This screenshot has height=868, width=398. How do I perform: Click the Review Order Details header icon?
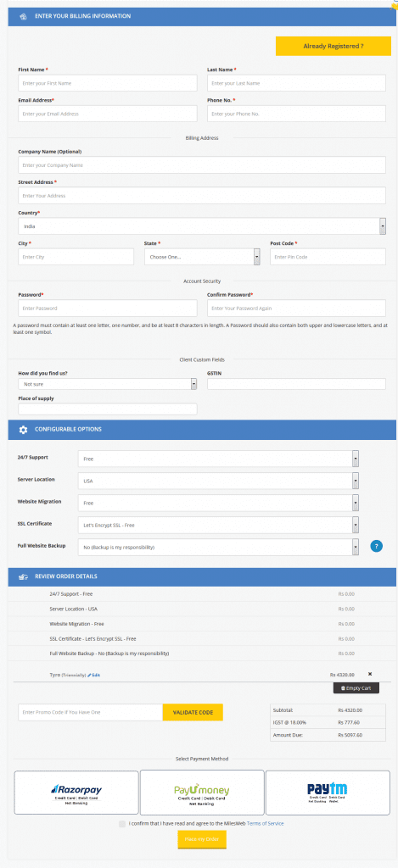[x=23, y=576]
